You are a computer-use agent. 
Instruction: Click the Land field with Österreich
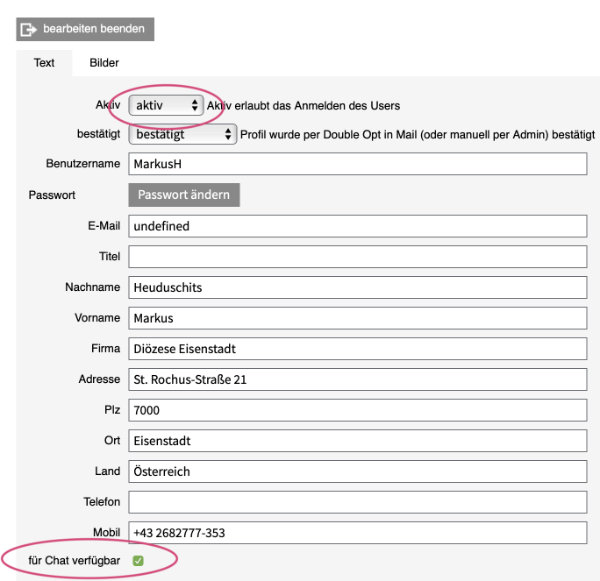click(x=357, y=471)
